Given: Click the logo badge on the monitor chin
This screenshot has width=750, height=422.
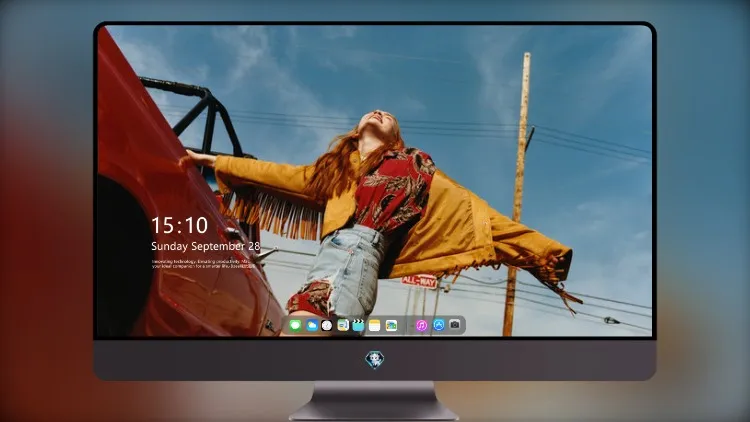Looking at the screenshot, I should point(375,360).
